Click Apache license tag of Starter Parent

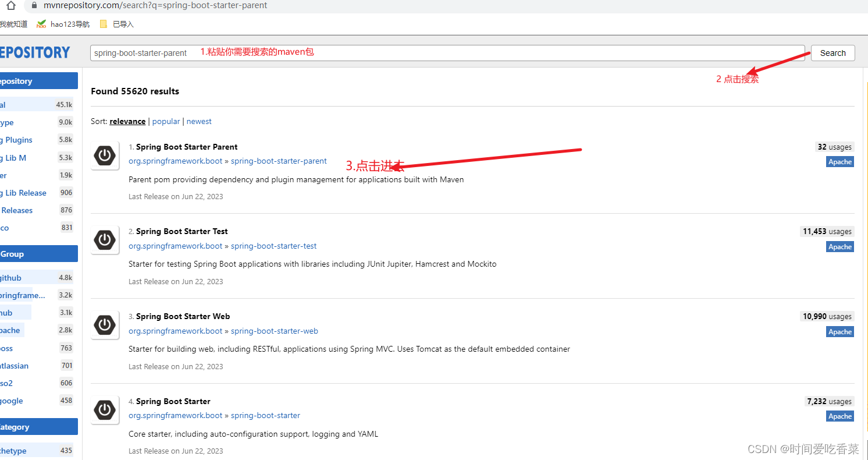[x=840, y=162]
